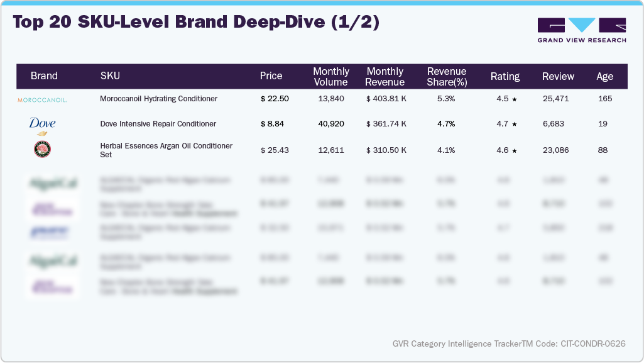Click Moroccanoil Hydrating Conditioner SKU name
The width and height of the screenshot is (644, 363).
click(x=158, y=99)
